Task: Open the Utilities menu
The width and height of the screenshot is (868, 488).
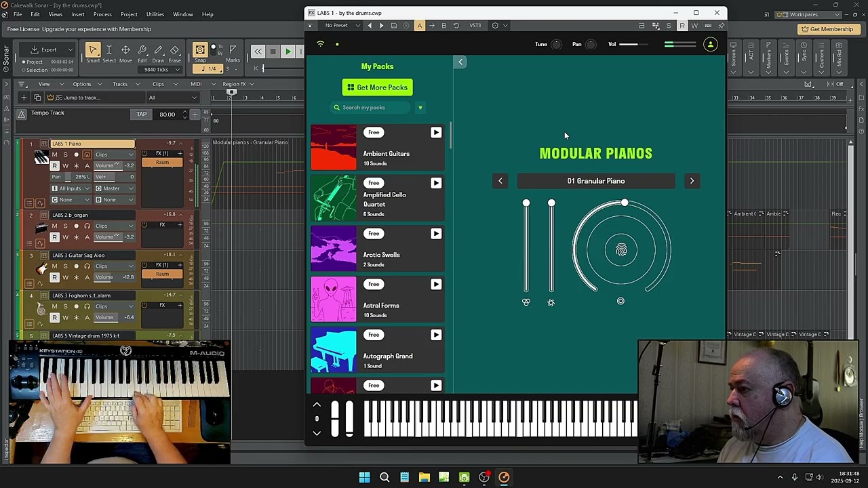Action: click(x=155, y=14)
